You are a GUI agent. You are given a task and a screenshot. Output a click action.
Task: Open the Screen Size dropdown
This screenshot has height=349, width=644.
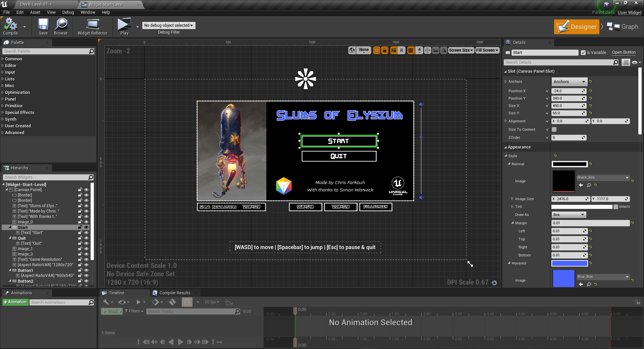(461, 50)
